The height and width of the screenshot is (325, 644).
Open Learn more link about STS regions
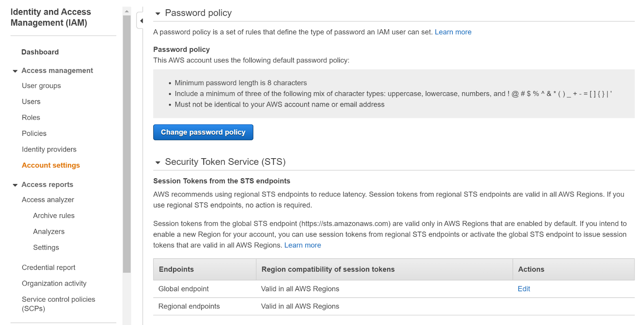coord(302,245)
